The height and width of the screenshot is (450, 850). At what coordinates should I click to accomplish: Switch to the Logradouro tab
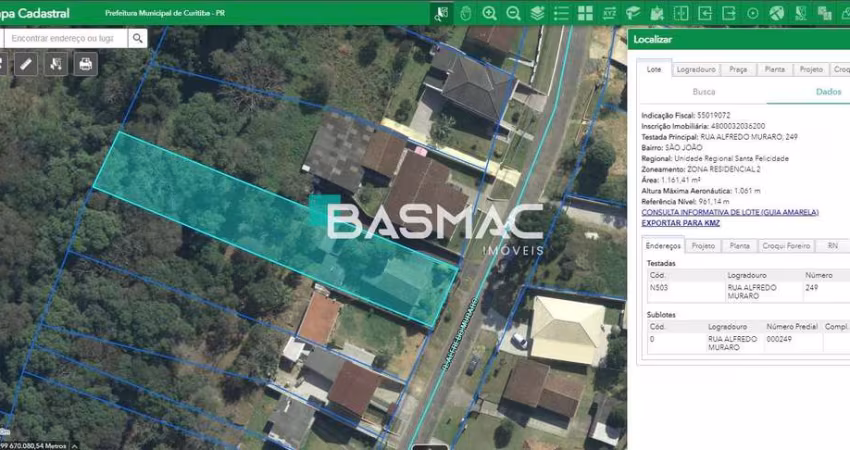click(696, 69)
